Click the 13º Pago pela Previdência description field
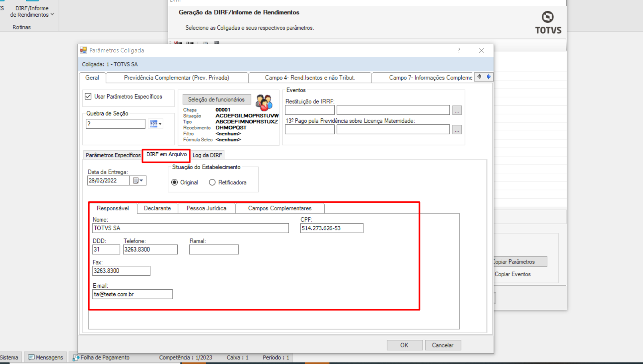Viewport: 643px width, 364px height. tap(393, 130)
